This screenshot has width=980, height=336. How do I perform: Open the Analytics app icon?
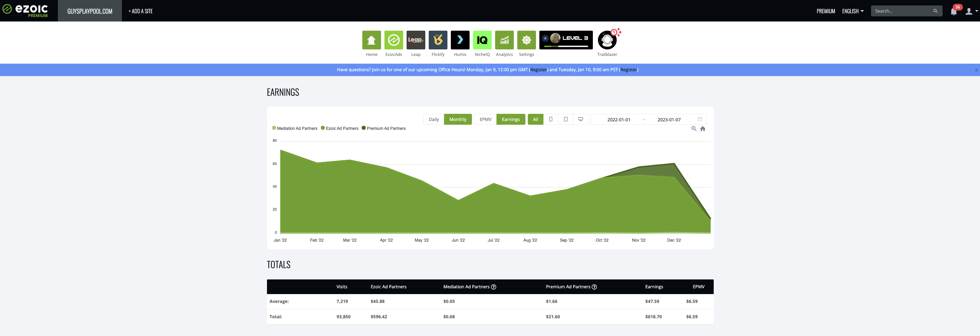coord(504,40)
